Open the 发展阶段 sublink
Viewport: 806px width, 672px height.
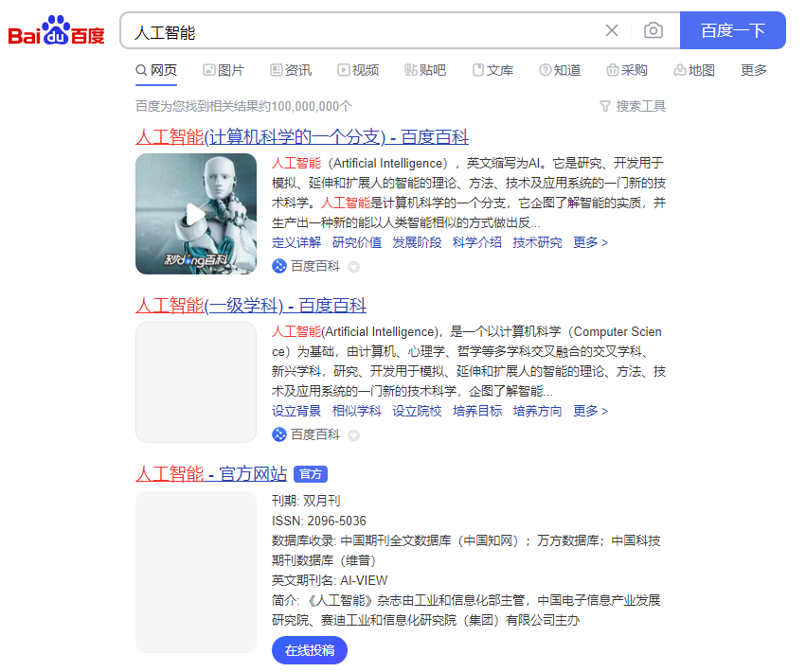pyautogui.click(x=417, y=242)
